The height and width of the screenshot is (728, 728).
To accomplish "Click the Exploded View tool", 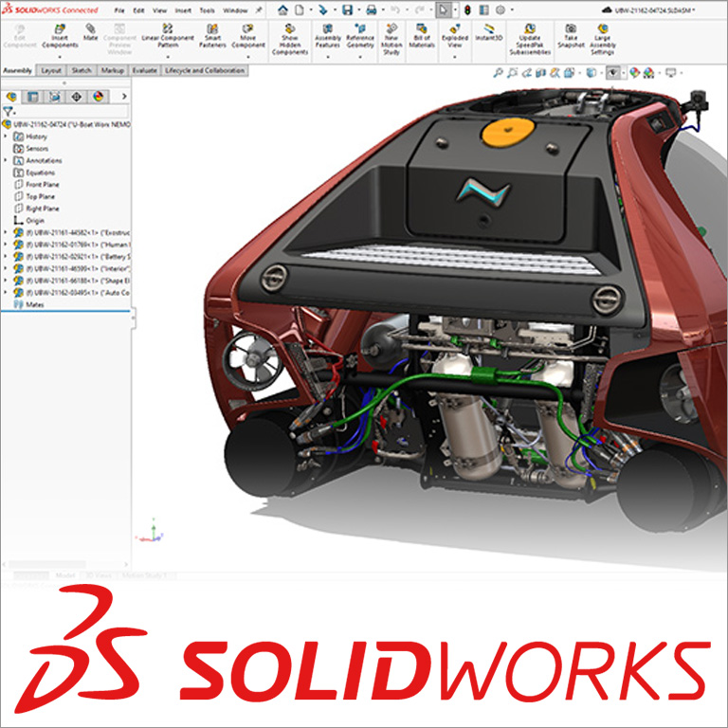I will click(x=455, y=37).
